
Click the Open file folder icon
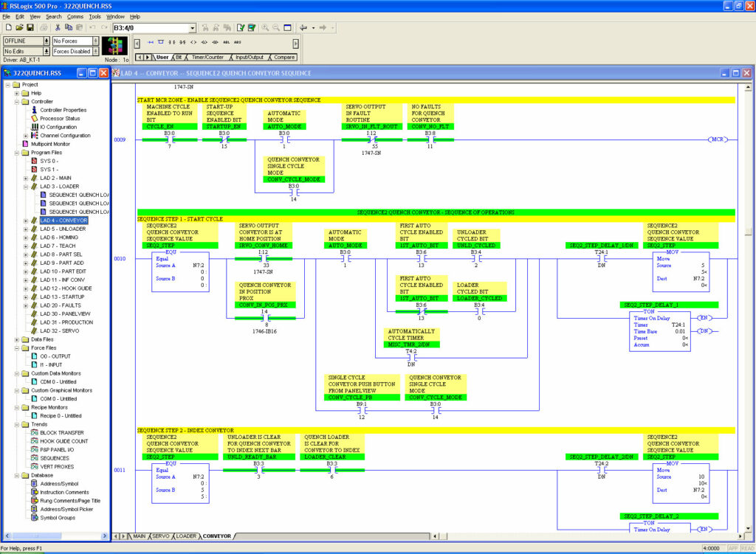pos(19,28)
